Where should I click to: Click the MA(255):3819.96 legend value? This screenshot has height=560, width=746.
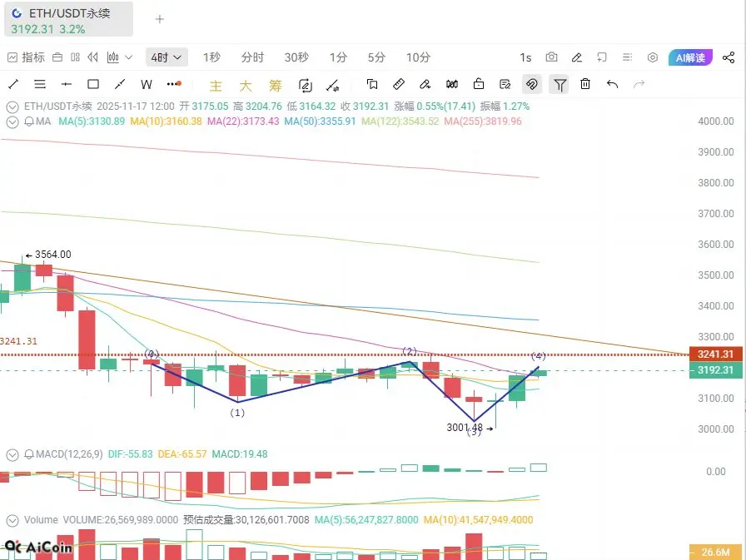(x=483, y=121)
